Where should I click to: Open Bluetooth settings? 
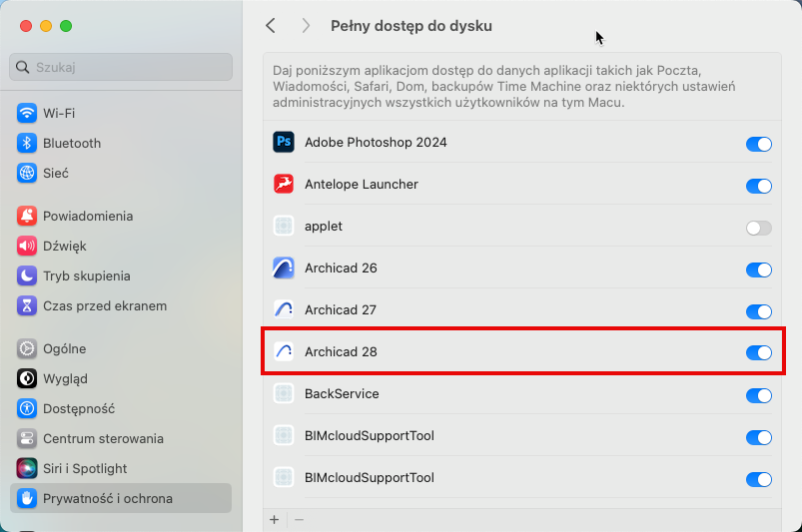click(121, 143)
